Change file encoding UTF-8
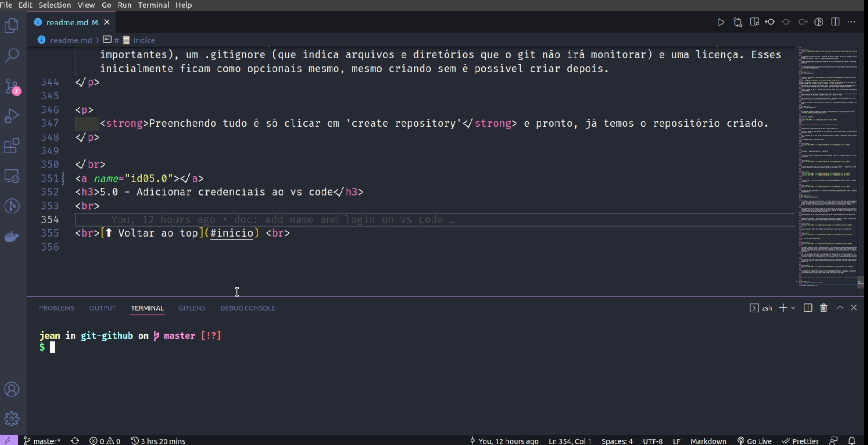Viewport: 868px width, 445px height. 653,440
